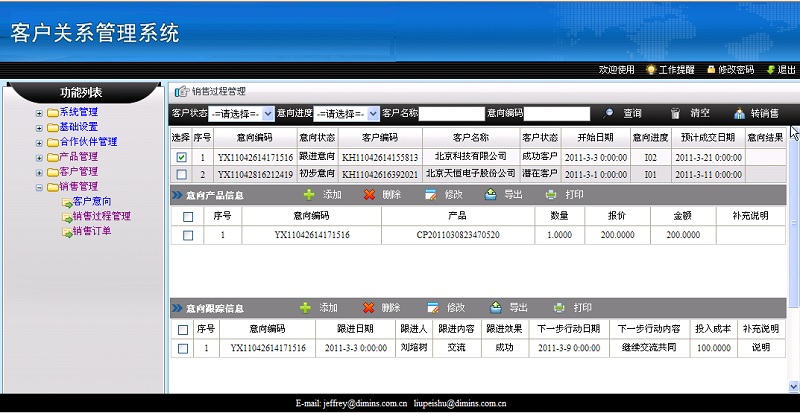Click 导出 export icon in 意向跟踪信息 toolbar
The image size is (800, 413).
click(x=495, y=308)
